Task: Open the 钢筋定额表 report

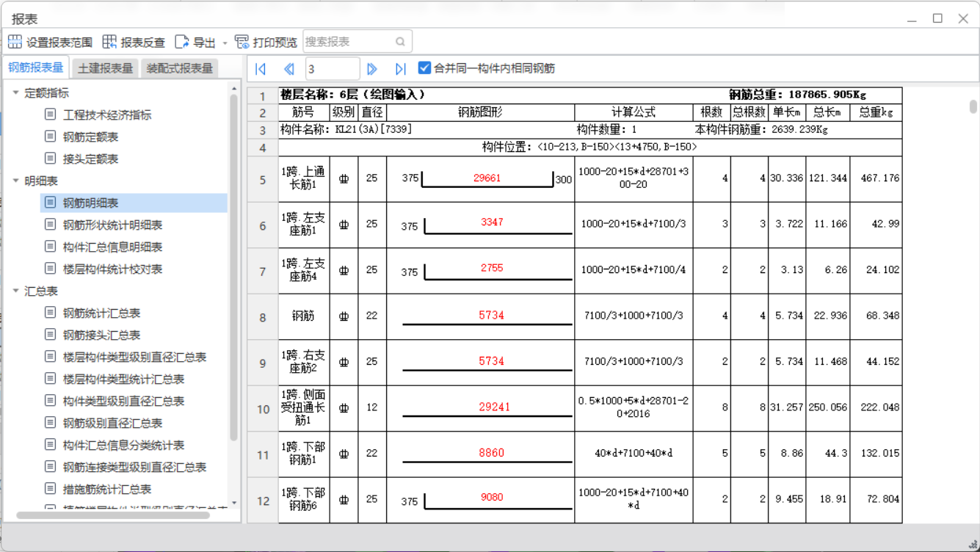Action: tap(91, 137)
